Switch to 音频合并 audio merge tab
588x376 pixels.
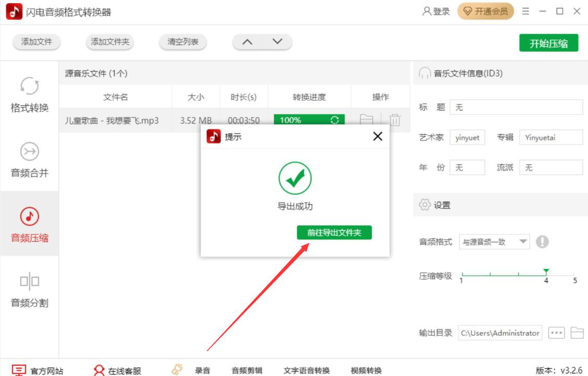[x=29, y=160]
